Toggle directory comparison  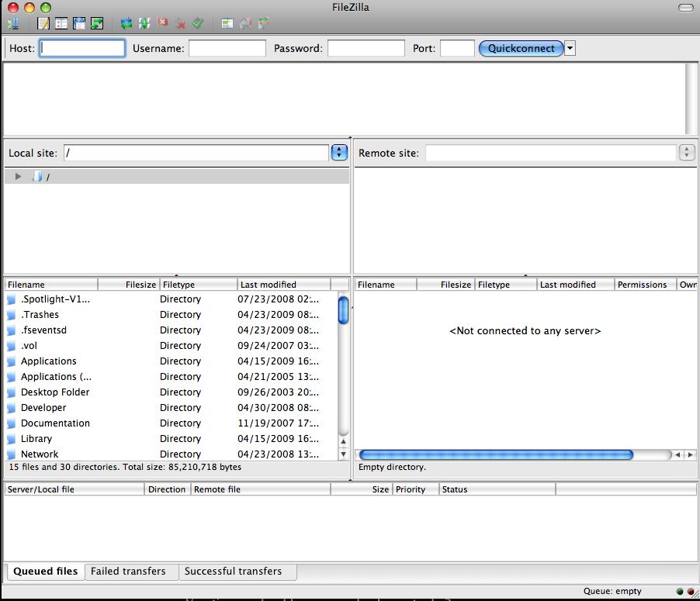pyautogui.click(x=245, y=23)
